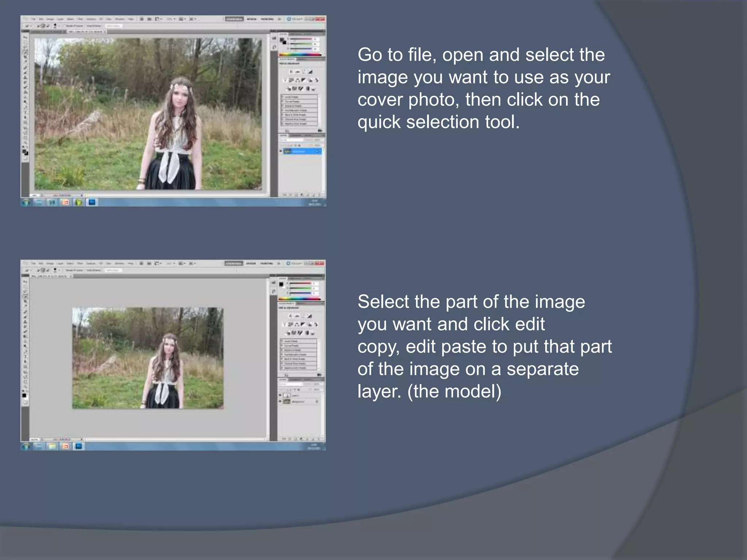Image resolution: width=747 pixels, height=560 pixels.
Task: Toggle Layer 1 visibility eye in bottom screenshot
Action: [x=280, y=395]
